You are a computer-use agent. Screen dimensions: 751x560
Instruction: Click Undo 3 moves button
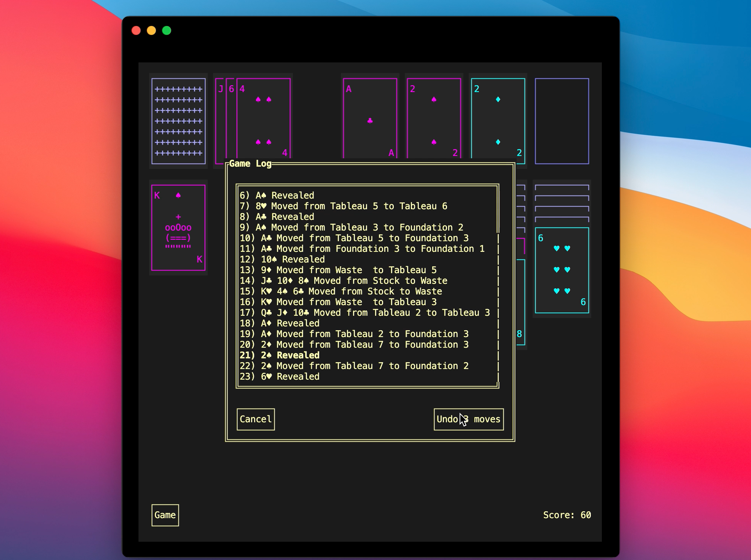[468, 419]
